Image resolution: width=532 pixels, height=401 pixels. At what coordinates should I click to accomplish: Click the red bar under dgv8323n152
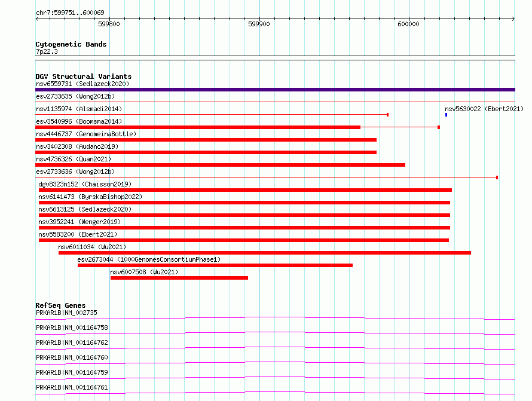(245, 190)
